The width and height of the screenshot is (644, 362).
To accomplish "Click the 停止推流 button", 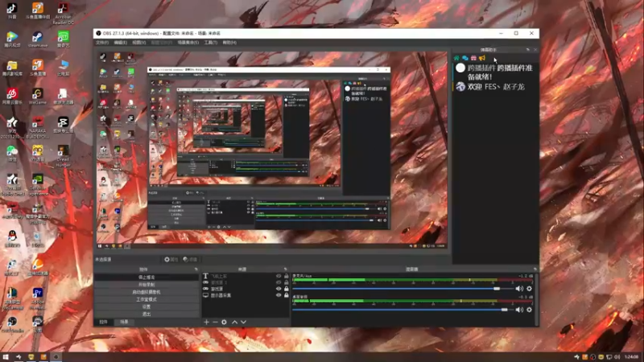I will (147, 278).
